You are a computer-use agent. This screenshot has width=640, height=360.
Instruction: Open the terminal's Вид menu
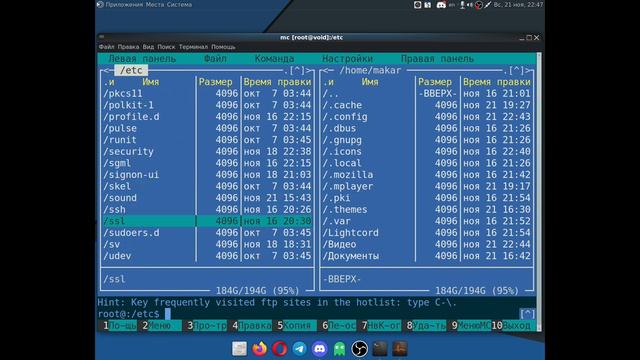[x=148, y=47]
